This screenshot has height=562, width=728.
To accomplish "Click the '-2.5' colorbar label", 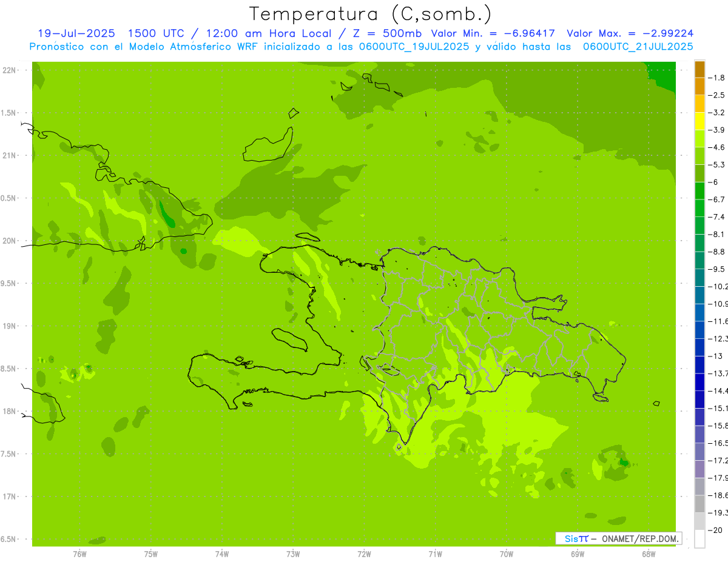I will [x=717, y=95].
